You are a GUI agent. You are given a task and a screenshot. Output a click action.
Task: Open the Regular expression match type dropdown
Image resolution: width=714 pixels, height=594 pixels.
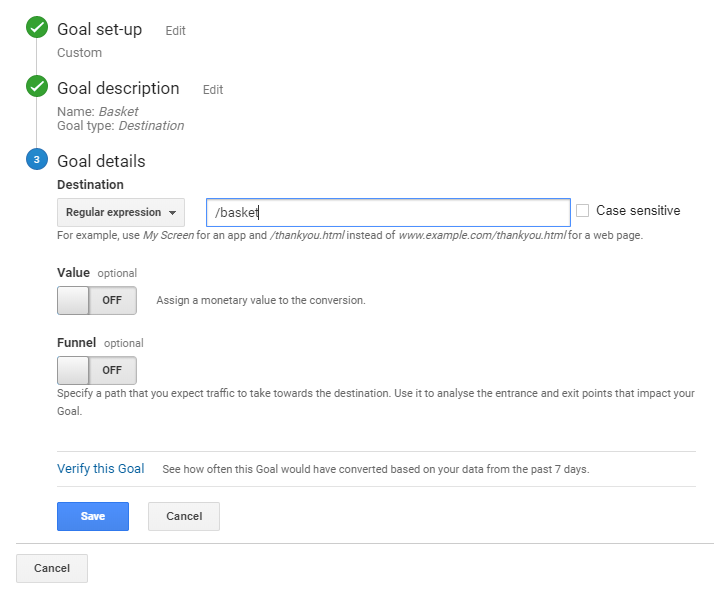121,212
